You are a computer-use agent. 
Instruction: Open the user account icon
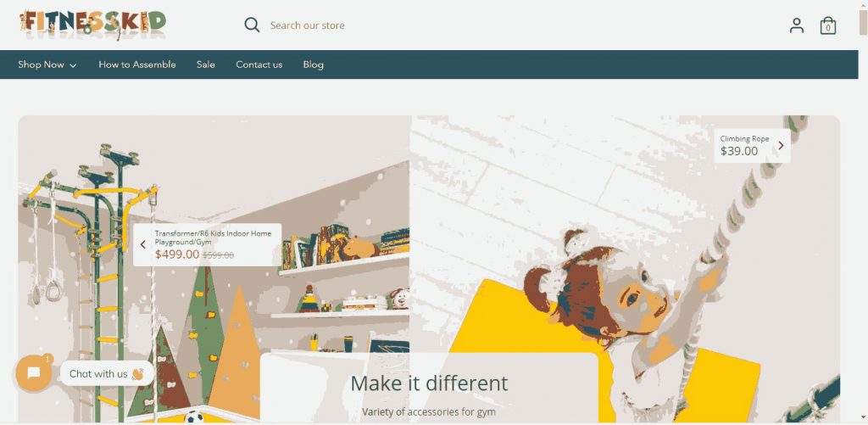[x=796, y=25]
